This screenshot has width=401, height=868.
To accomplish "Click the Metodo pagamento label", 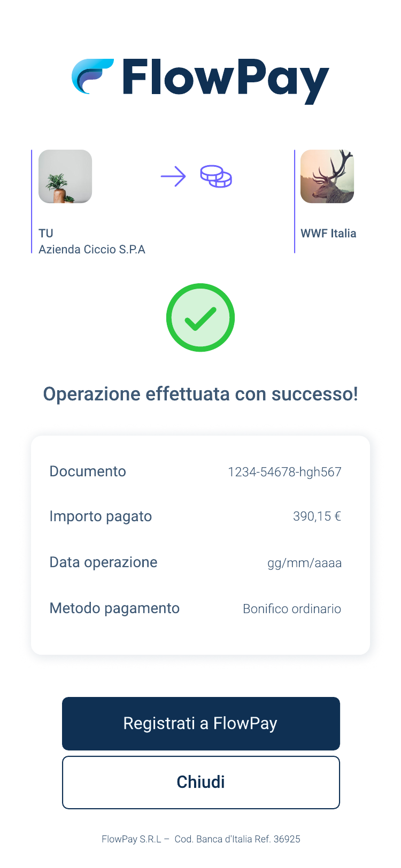I will tap(114, 609).
